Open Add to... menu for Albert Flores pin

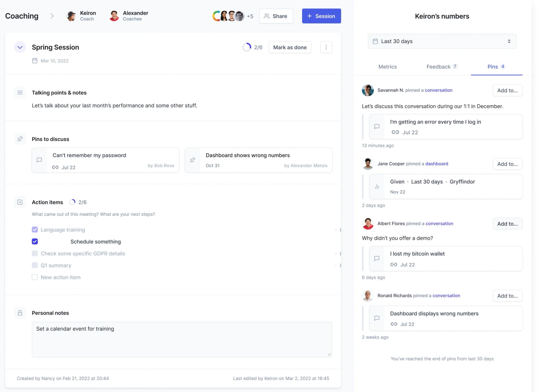point(508,224)
